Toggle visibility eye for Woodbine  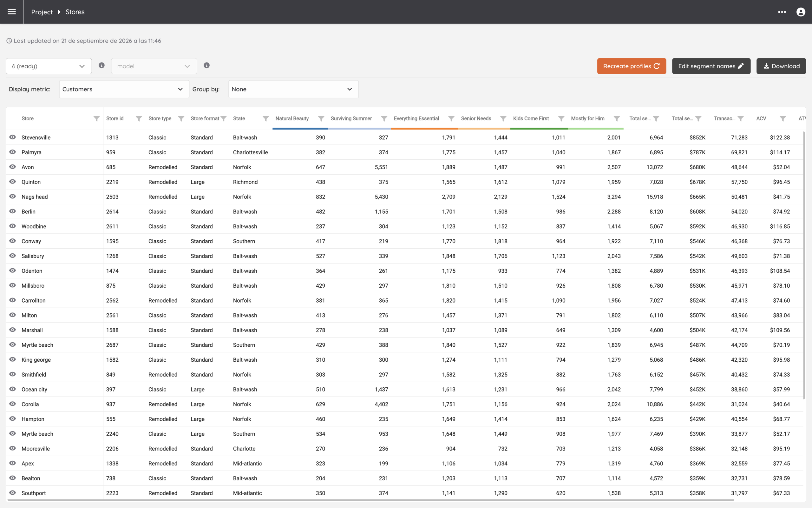tap(13, 226)
